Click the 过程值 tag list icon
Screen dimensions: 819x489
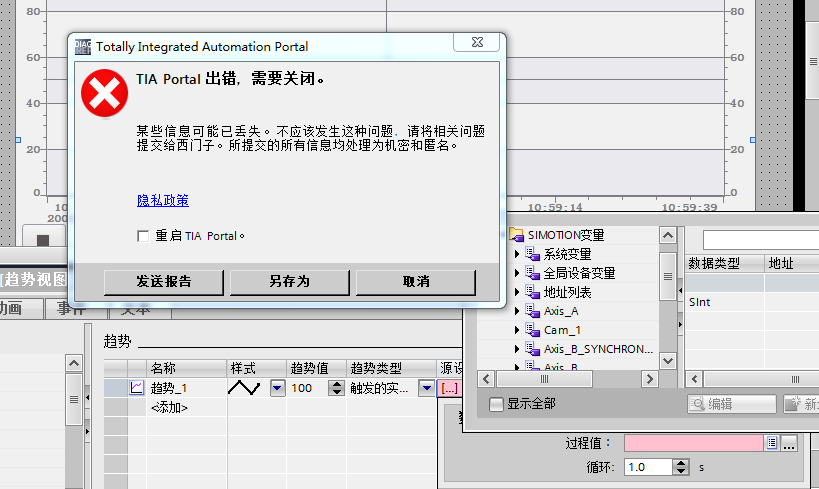pos(772,443)
